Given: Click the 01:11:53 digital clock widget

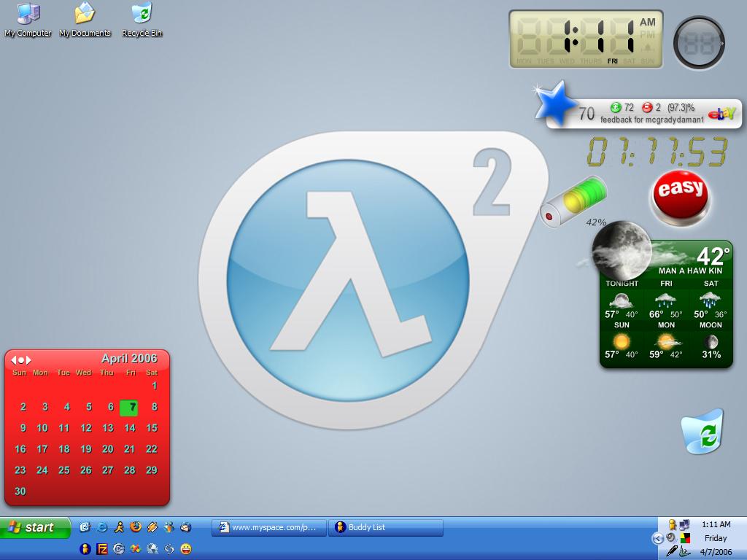Looking at the screenshot, I should (x=657, y=152).
